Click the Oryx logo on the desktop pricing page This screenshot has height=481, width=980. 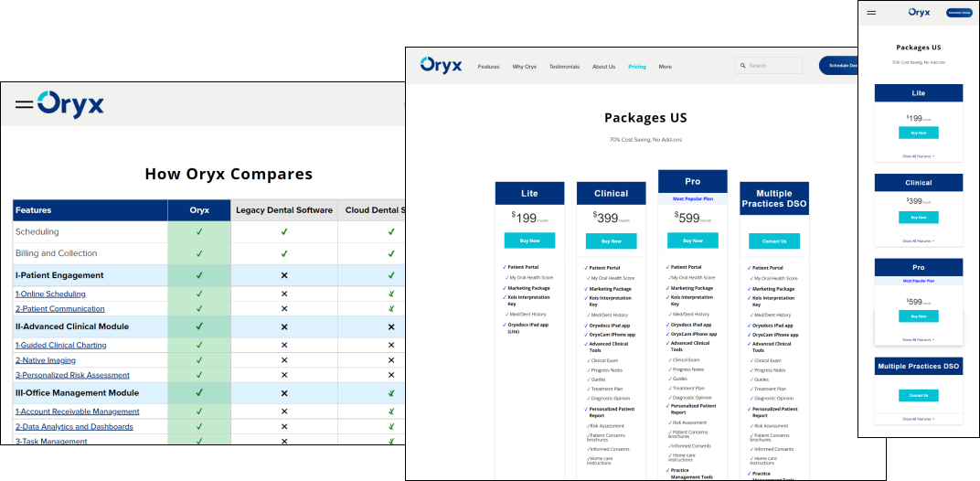[442, 65]
